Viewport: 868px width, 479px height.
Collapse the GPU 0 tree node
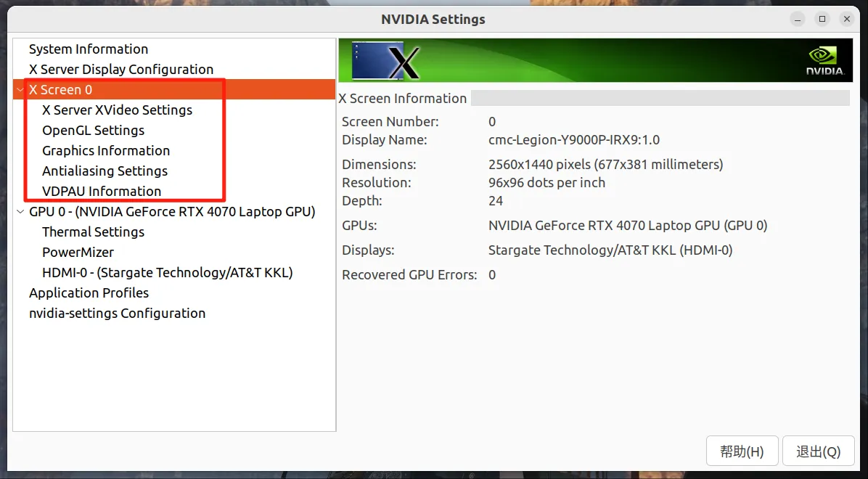coord(20,212)
